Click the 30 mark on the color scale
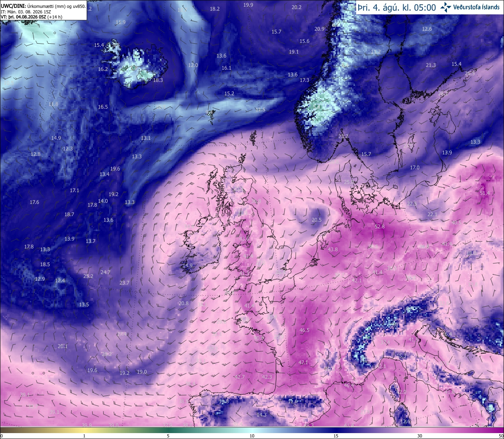This screenshot has width=504, height=439. 420,436
